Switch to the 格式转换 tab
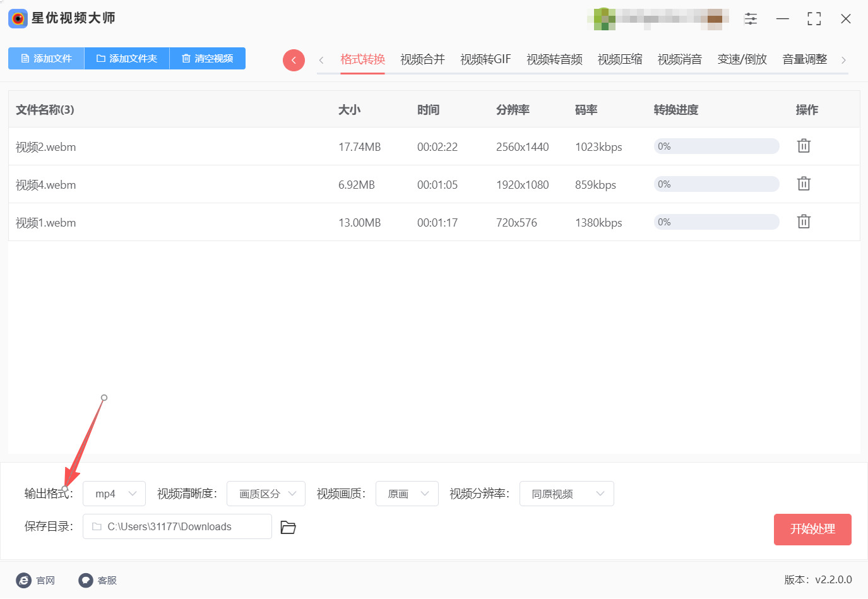This screenshot has width=868, height=599. click(362, 59)
